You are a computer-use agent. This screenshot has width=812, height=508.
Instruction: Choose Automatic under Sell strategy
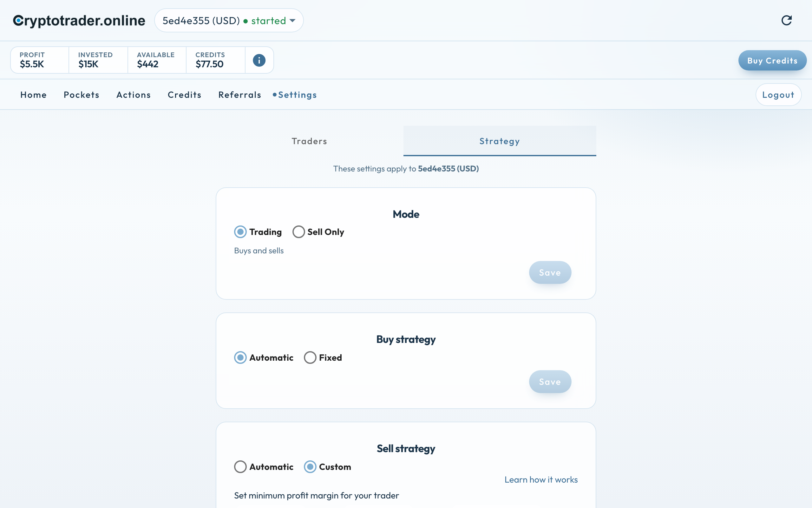pyautogui.click(x=240, y=467)
